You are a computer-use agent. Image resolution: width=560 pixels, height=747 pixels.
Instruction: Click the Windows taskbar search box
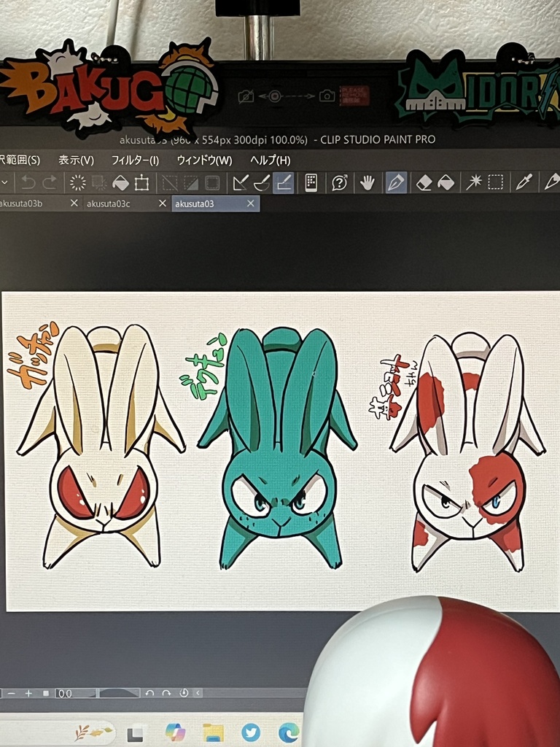coord(56,732)
